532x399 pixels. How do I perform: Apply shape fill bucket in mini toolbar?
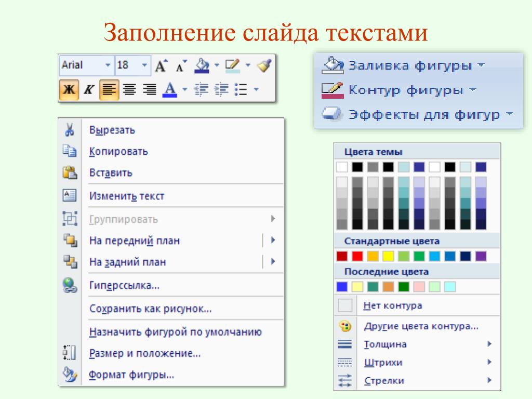(x=202, y=65)
